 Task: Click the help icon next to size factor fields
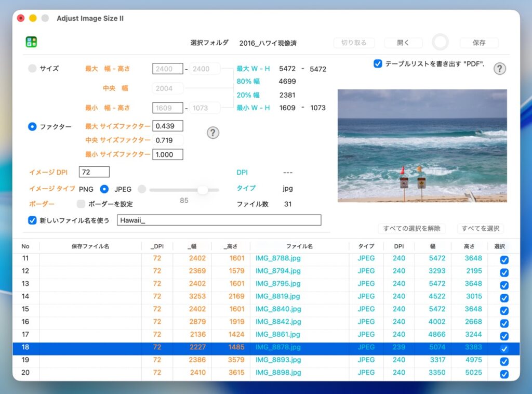213,133
